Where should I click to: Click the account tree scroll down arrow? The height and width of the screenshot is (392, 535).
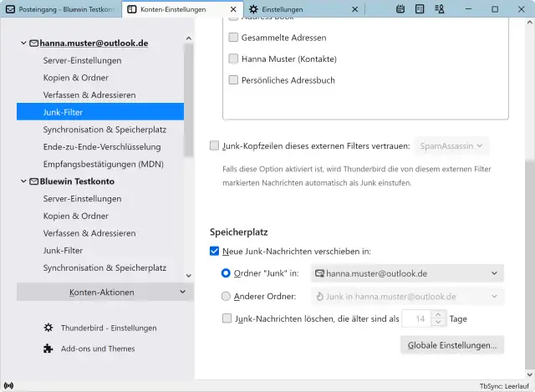[189, 275]
